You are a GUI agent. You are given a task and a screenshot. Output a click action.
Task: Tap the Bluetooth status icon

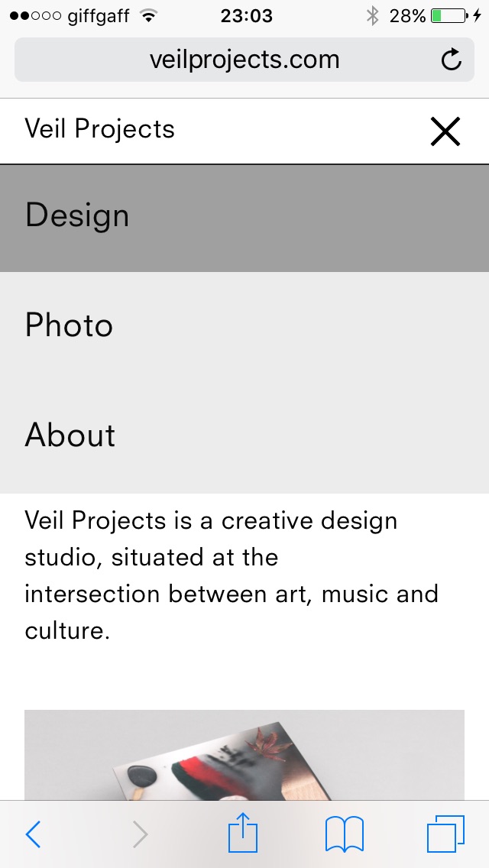[x=372, y=15]
